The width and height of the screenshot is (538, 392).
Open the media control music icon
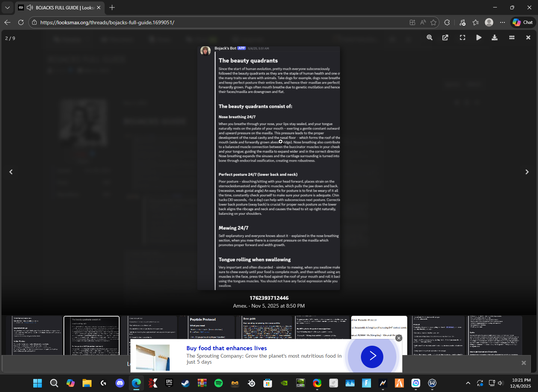463,22
